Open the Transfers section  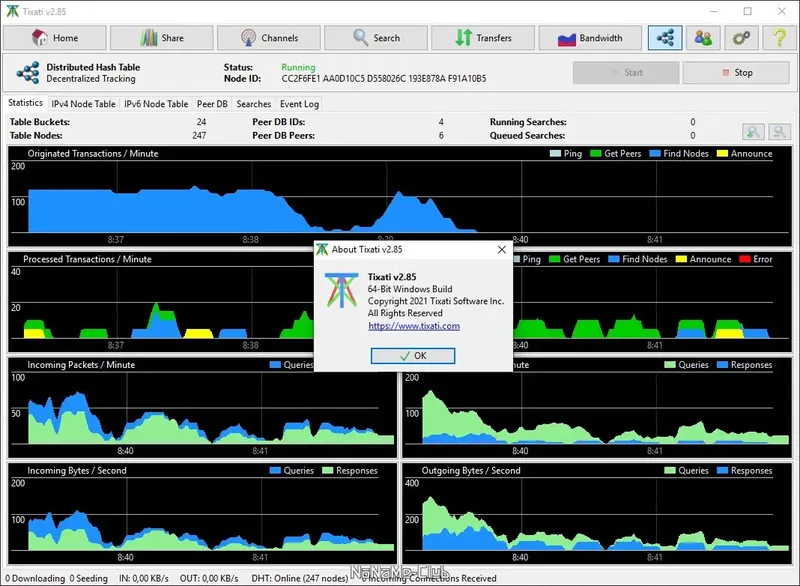click(483, 38)
